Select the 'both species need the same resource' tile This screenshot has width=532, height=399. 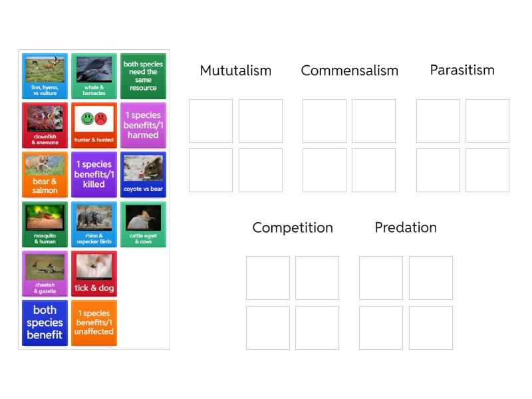tap(144, 75)
